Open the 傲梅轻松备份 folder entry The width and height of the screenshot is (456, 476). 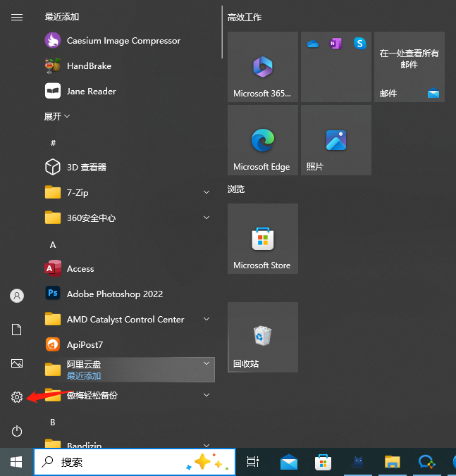[130, 395]
